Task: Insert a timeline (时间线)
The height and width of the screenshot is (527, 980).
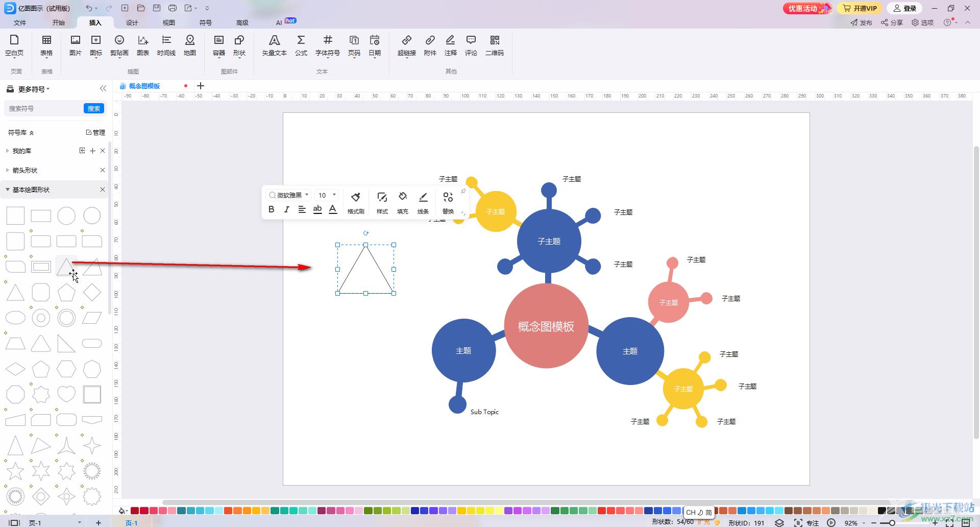Action: (166, 45)
